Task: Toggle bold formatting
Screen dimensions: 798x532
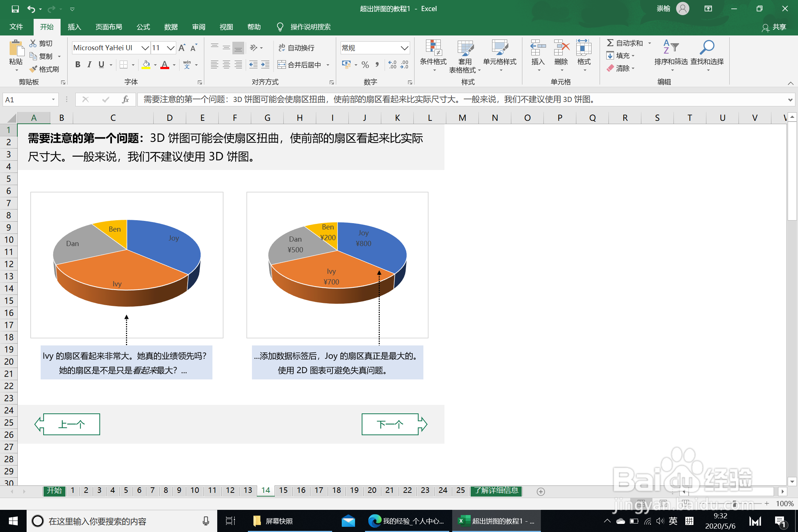Action: pyautogui.click(x=78, y=65)
